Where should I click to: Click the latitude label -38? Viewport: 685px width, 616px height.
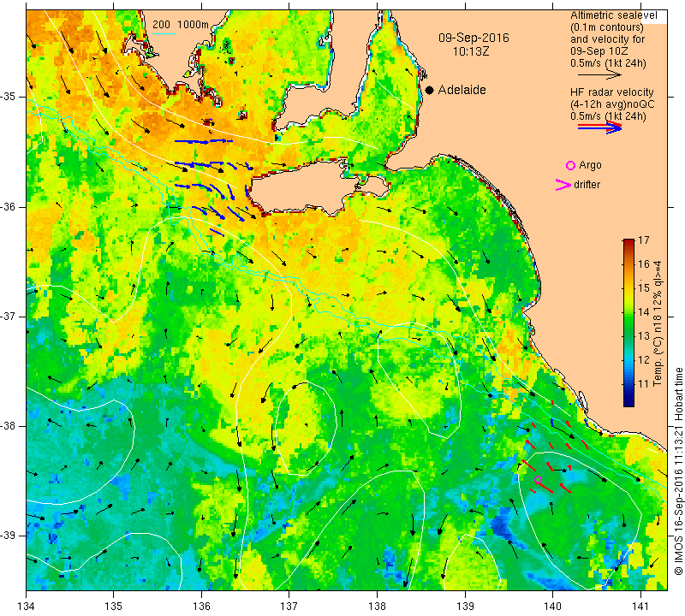(x=9, y=426)
